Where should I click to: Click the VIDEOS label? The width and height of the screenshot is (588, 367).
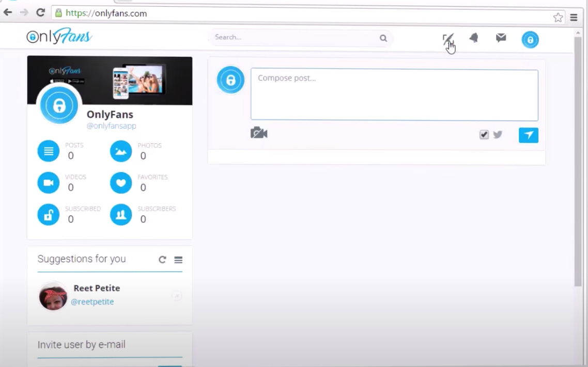tap(76, 177)
